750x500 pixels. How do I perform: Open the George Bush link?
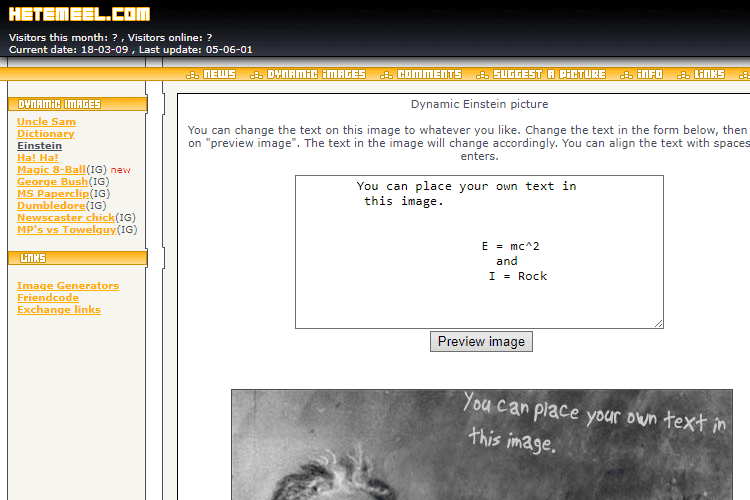click(x=53, y=181)
